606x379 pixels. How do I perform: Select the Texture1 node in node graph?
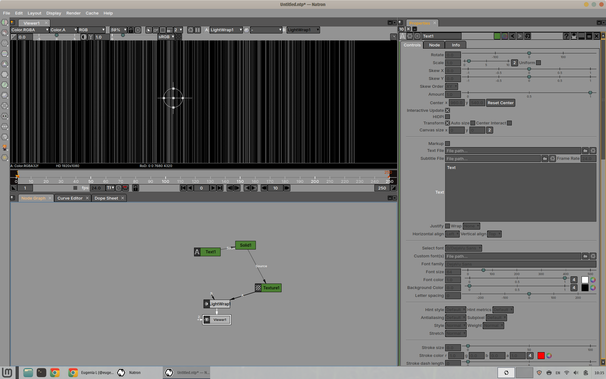coord(268,288)
